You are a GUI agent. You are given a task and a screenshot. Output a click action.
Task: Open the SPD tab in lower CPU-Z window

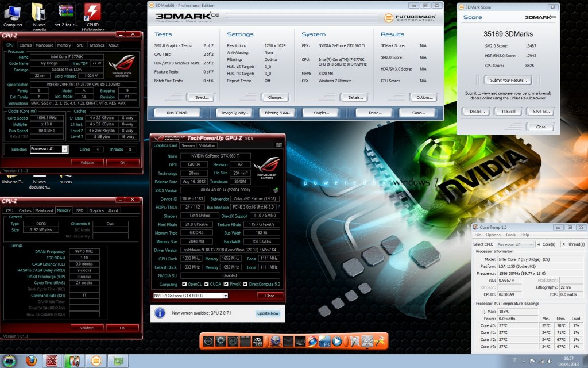click(x=80, y=210)
